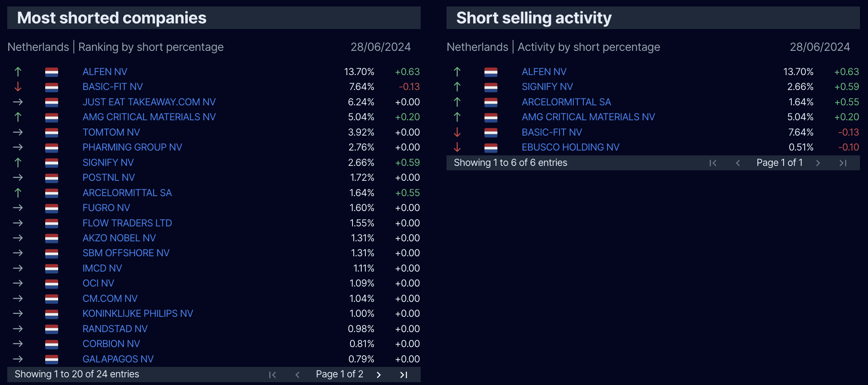Viewport: 868px width, 385px height.
Task: View the KONINKLIJKE PHILIPS NV link
Action: pyautogui.click(x=138, y=314)
